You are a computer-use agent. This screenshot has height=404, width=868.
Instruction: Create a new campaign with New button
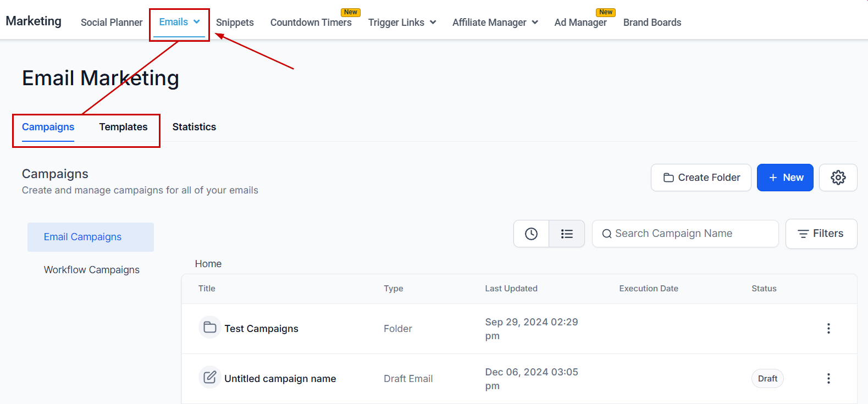pos(785,178)
